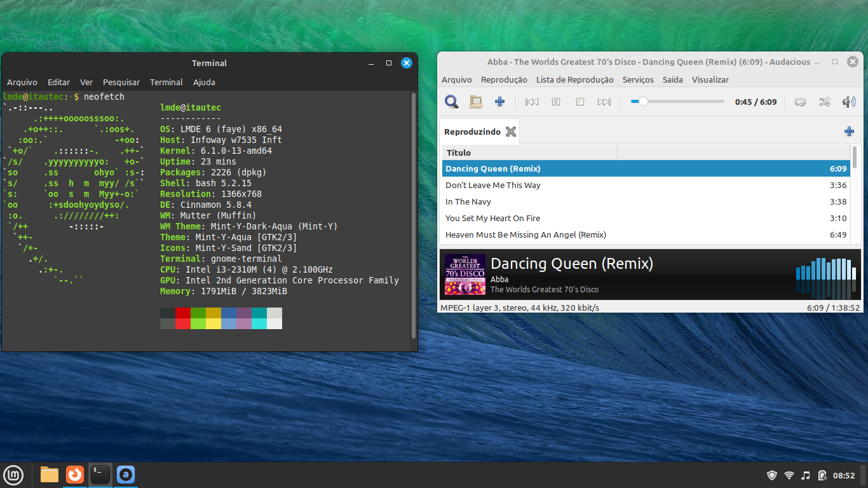This screenshot has width=868, height=488.
Task: Skip to next track in Audacious
Action: (x=604, y=102)
